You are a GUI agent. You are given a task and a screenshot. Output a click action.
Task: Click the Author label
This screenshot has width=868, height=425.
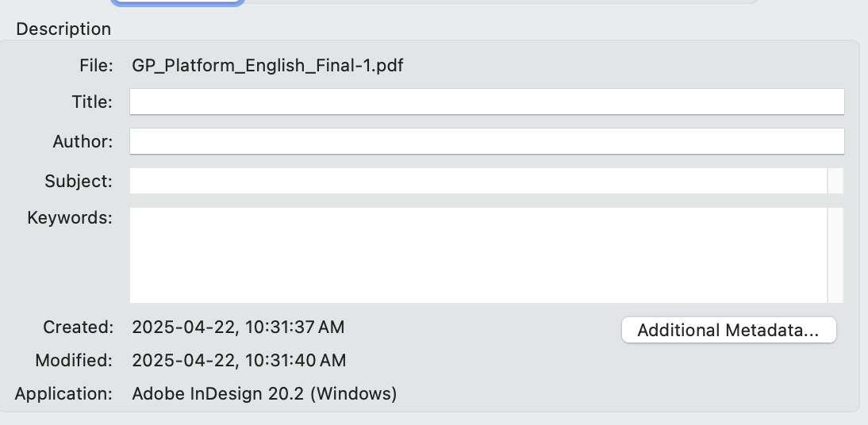(x=83, y=141)
